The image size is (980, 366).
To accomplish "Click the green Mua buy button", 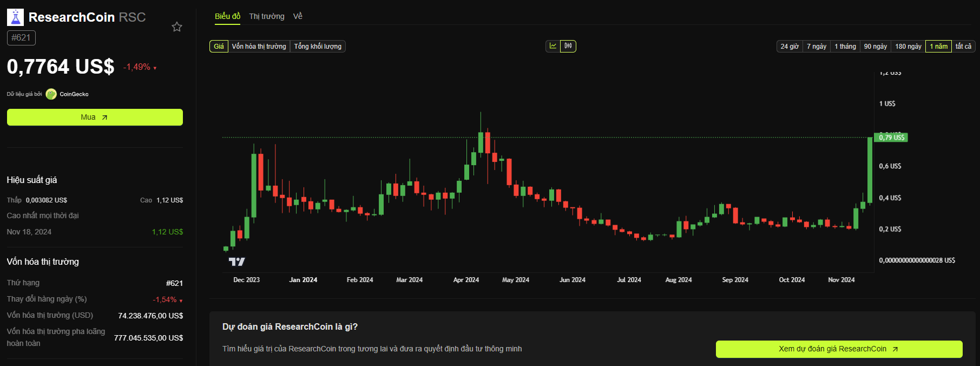I will pos(95,117).
